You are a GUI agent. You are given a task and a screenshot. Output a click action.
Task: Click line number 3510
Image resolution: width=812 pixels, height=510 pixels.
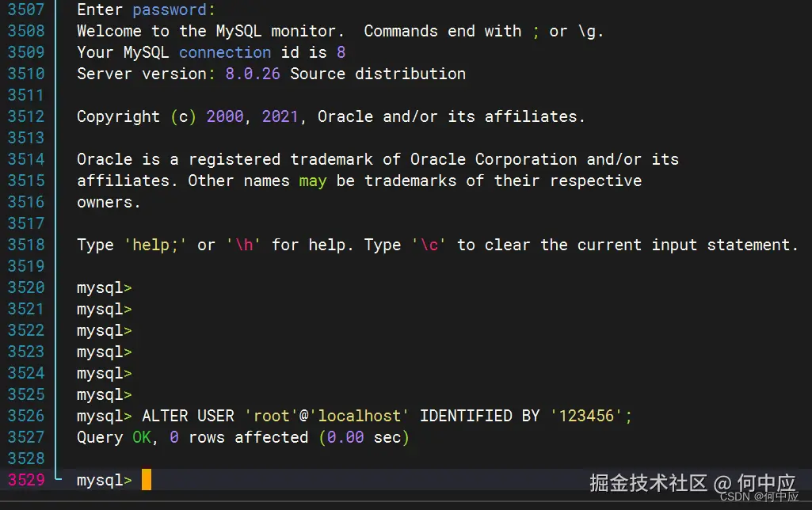click(x=26, y=74)
